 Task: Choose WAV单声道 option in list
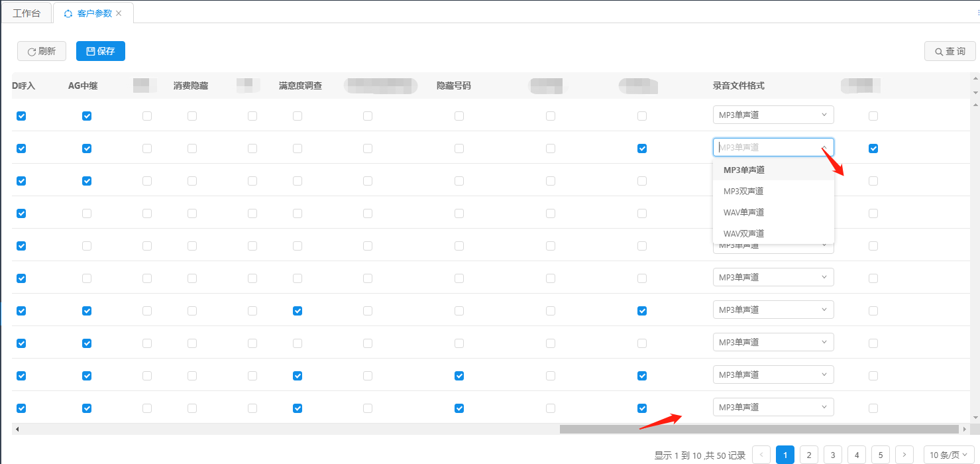point(743,212)
